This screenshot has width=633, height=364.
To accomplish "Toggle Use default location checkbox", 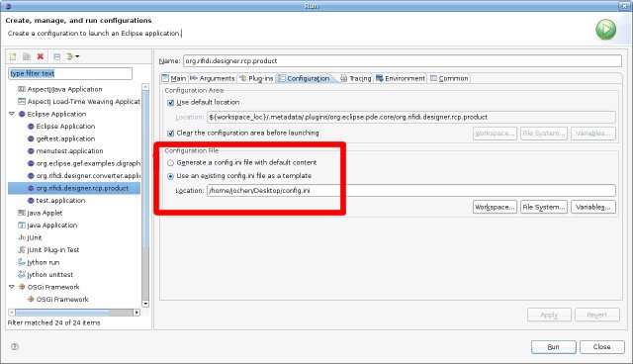I will point(170,103).
